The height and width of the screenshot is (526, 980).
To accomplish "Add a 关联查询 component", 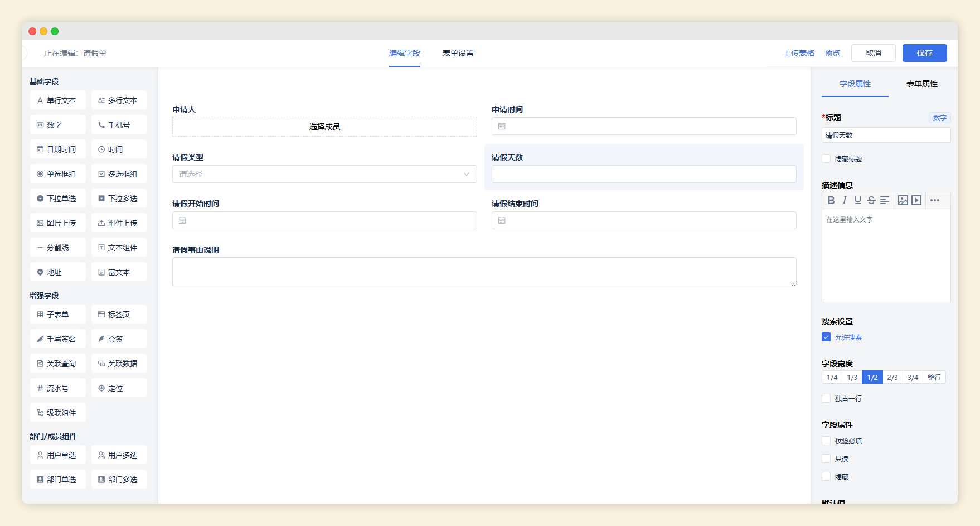I will [x=58, y=364].
